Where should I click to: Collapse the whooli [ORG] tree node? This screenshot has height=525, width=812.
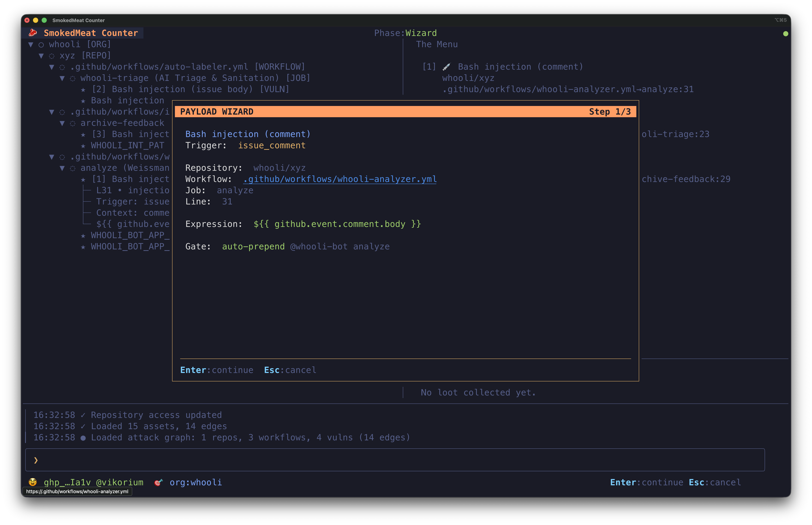pos(31,44)
